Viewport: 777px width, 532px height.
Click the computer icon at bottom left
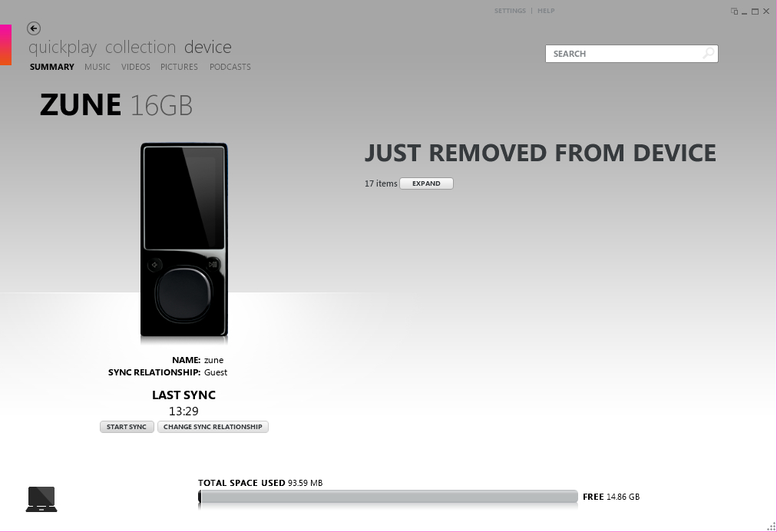point(41,499)
